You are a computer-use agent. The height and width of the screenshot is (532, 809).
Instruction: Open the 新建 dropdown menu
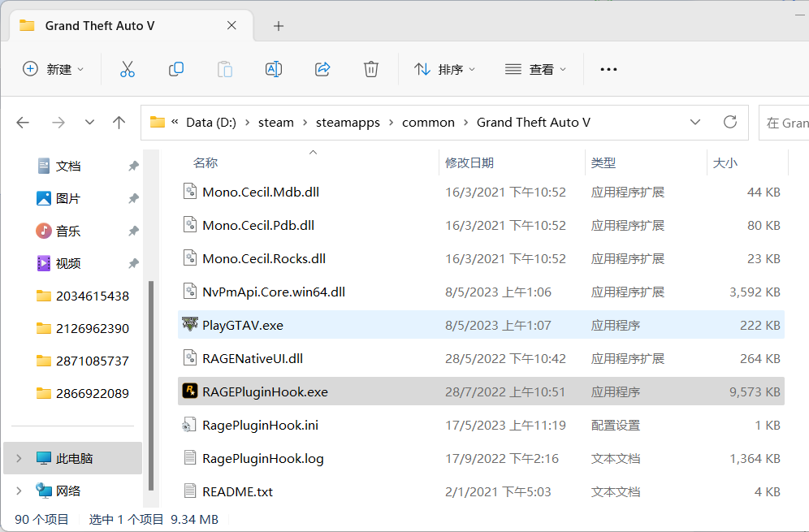coord(54,69)
